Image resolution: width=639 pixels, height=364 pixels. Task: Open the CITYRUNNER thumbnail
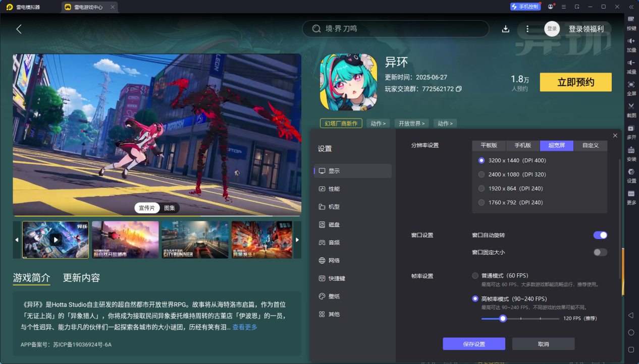[x=195, y=239]
